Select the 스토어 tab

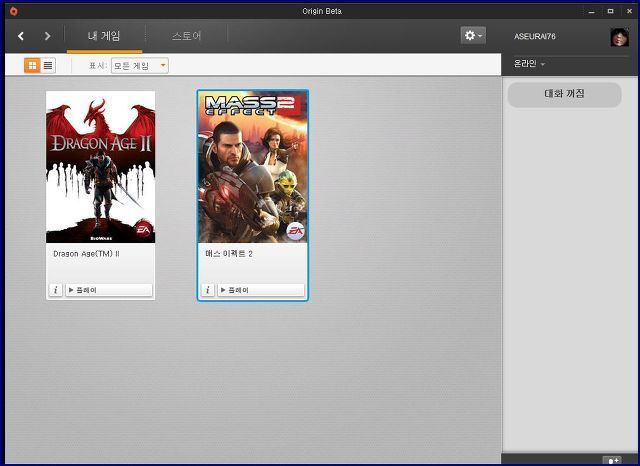(x=187, y=36)
